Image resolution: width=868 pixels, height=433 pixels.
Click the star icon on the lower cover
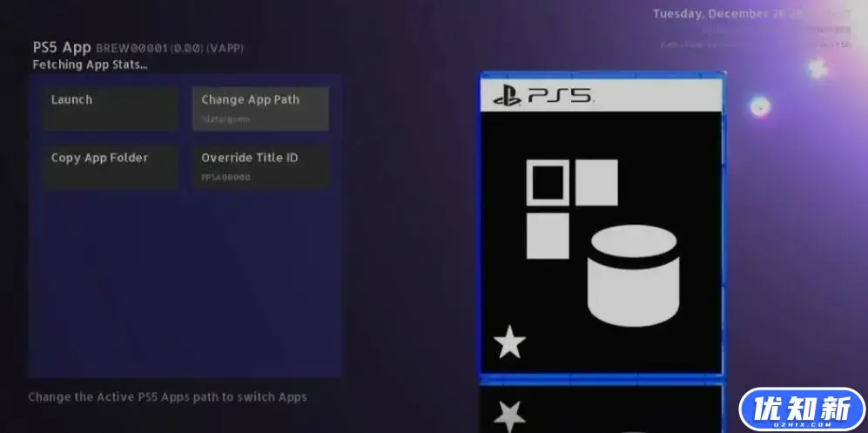coord(509,415)
